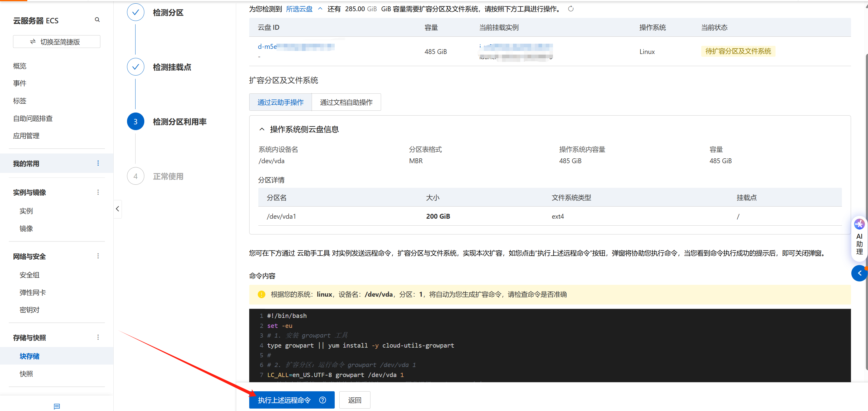The image size is (868, 411).
Task: Open 安全组 in the sidebar
Action: [29, 275]
